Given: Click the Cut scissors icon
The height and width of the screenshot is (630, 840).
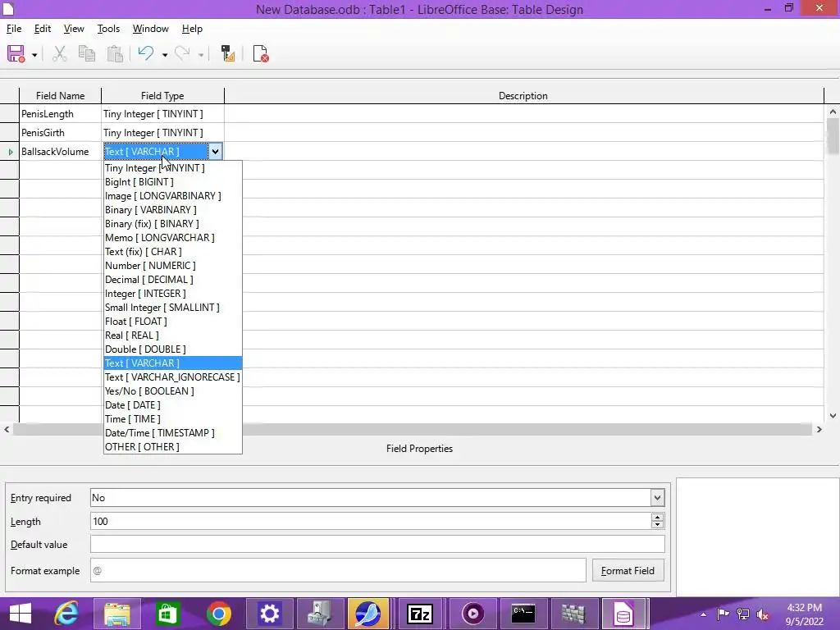Looking at the screenshot, I should click(59, 54).
